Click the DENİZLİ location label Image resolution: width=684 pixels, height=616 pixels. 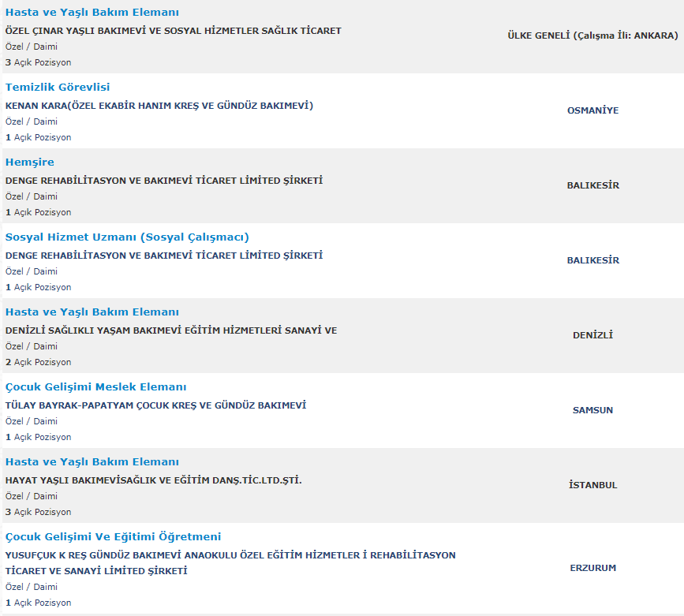592,335
